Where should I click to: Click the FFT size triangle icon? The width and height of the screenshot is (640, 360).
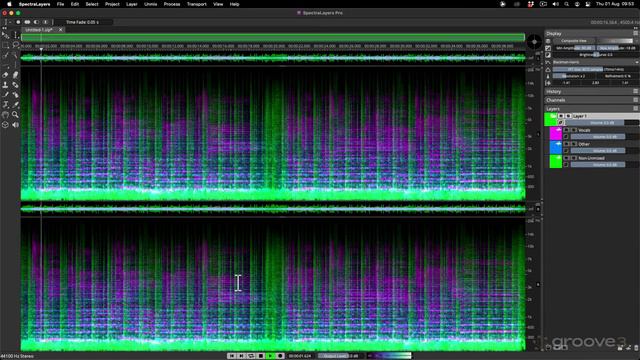[548, 69]
